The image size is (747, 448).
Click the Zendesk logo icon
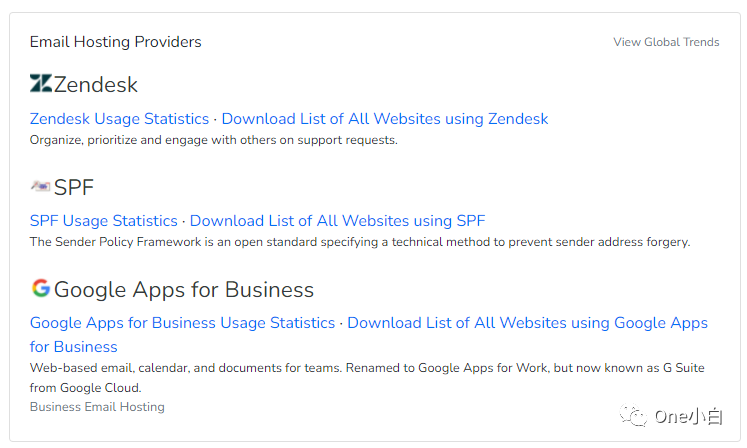coord(41,84)
